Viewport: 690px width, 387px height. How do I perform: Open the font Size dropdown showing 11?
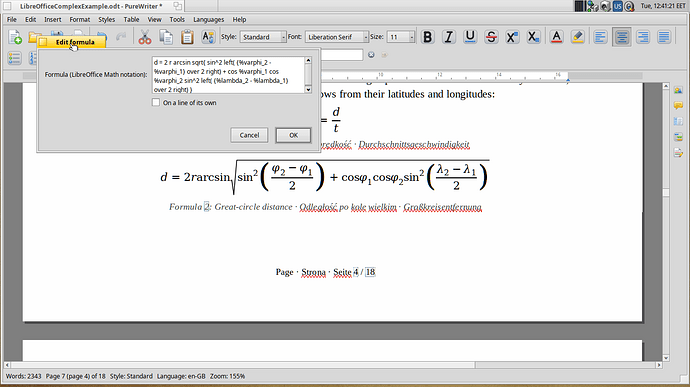pos(400,37)
